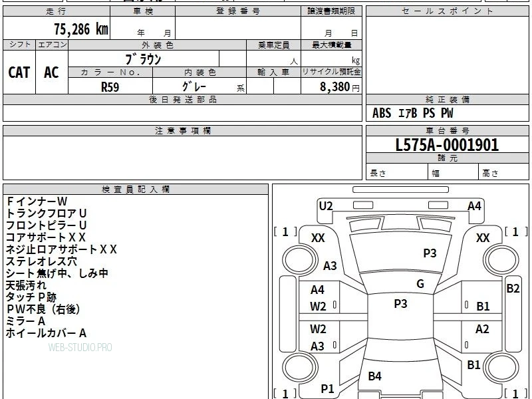Click the exterior color ブラウン
Viewport: 532px width, 399px height.
[143, 59]
